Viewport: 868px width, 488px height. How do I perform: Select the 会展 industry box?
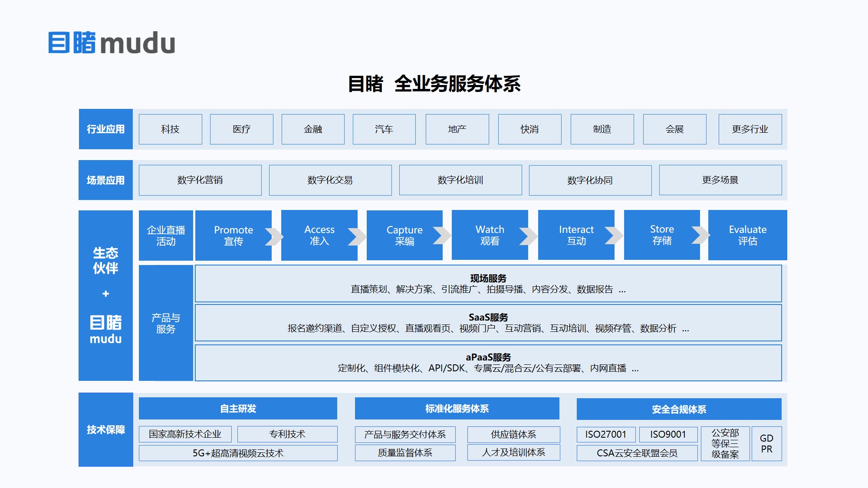674,129
